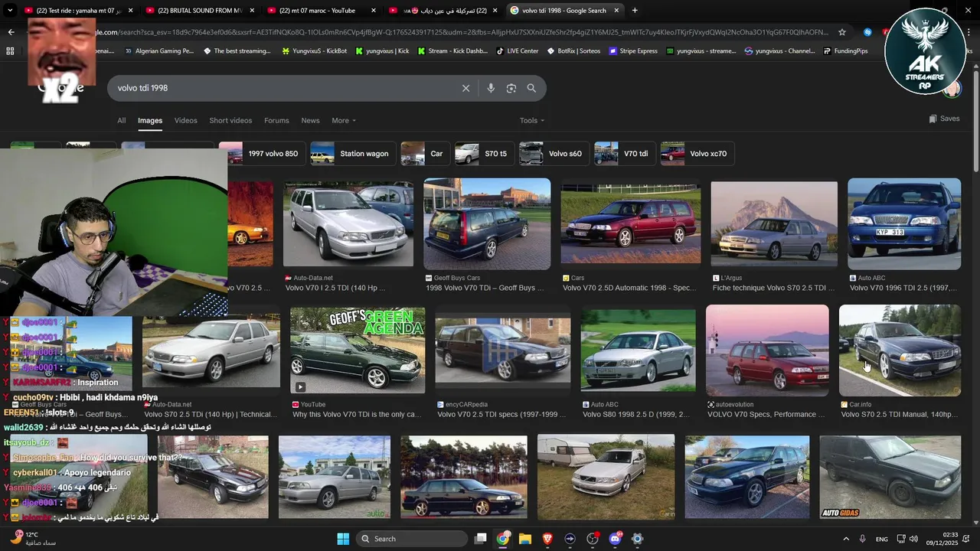980x551 pixels.
Task: Go back using the browser back arrow
Action: pyautogui.click(x=11, y=32)
